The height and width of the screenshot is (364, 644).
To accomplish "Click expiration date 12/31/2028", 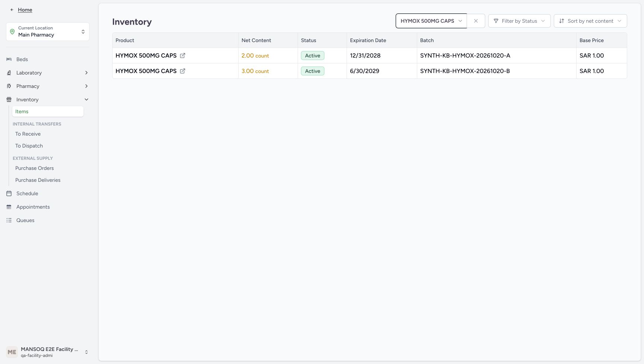I will pyautogui.click(x=365, y=56).
